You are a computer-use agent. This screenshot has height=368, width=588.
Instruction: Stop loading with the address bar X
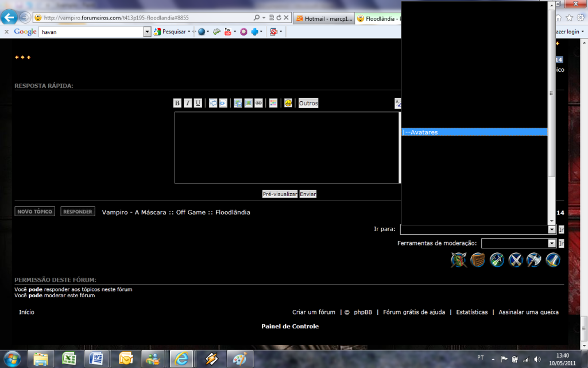coord(286,18)
